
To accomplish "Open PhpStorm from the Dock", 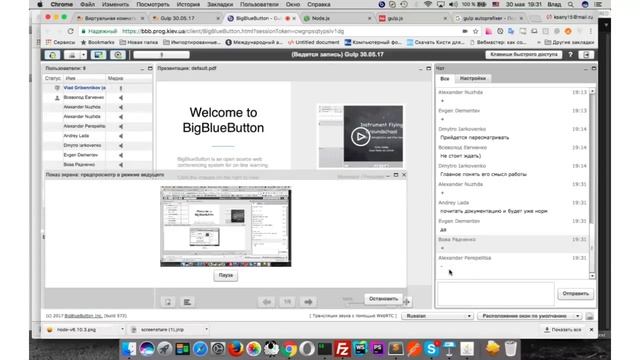I will click(378, 349).
